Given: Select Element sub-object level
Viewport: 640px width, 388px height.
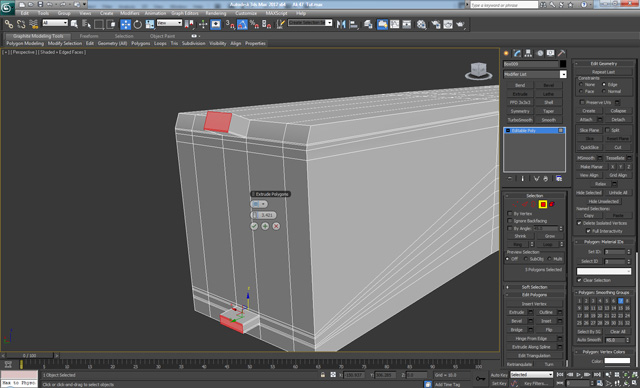Looking at the screenshot, I should [552, 204].
